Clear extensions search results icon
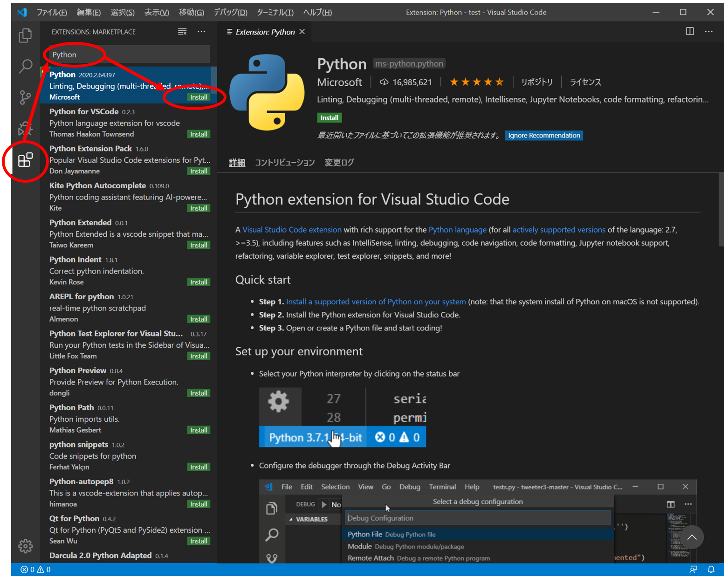The width and height of the screenshot is (728, 577). [182, 32]
